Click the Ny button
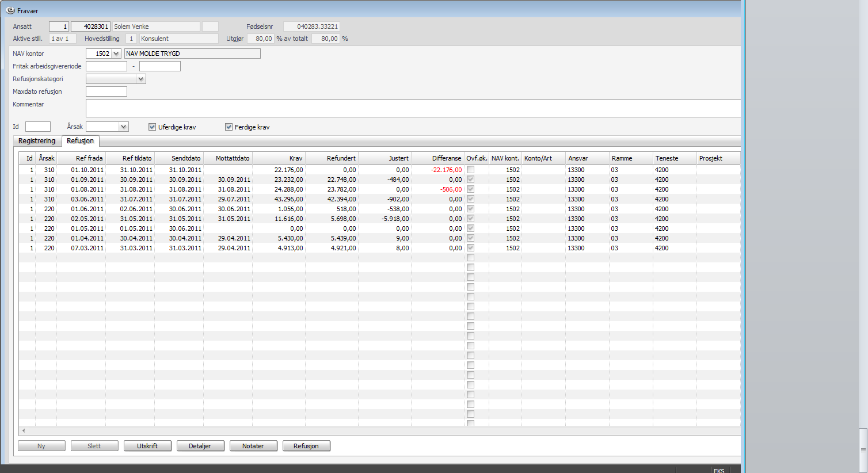868x473 pixels. (41, 446)
